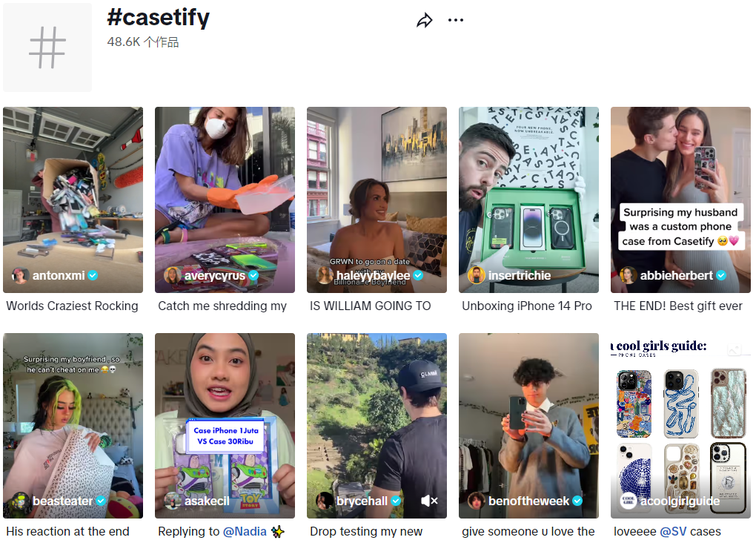The height and width of the screenshot is (543, 756).
Task: Open the haleyybaylee GRWM video thumbnail
Action: (x=377, y=200)
